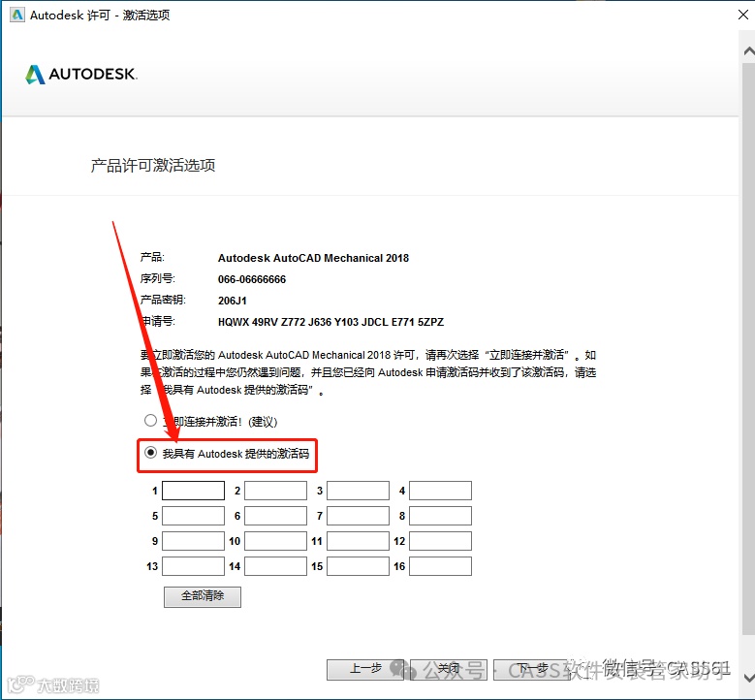Click the 下一步 next button
This screenshot has width=755, height=700.
(531, 669)
